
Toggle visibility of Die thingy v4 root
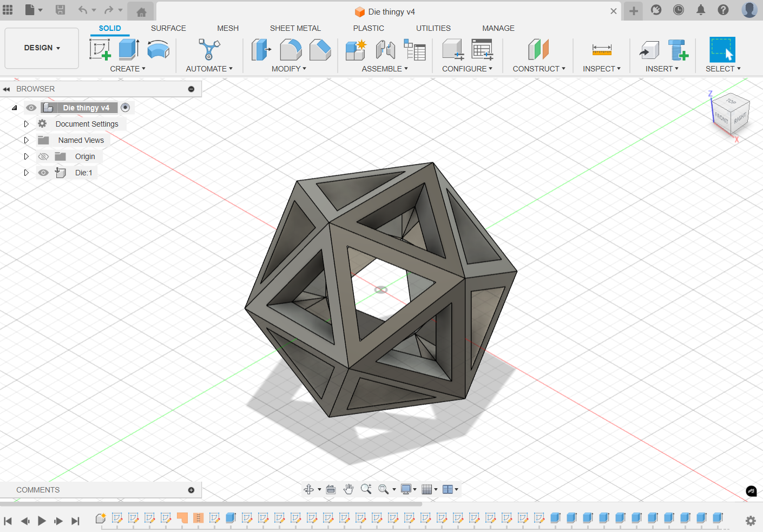tap(31, 108)
